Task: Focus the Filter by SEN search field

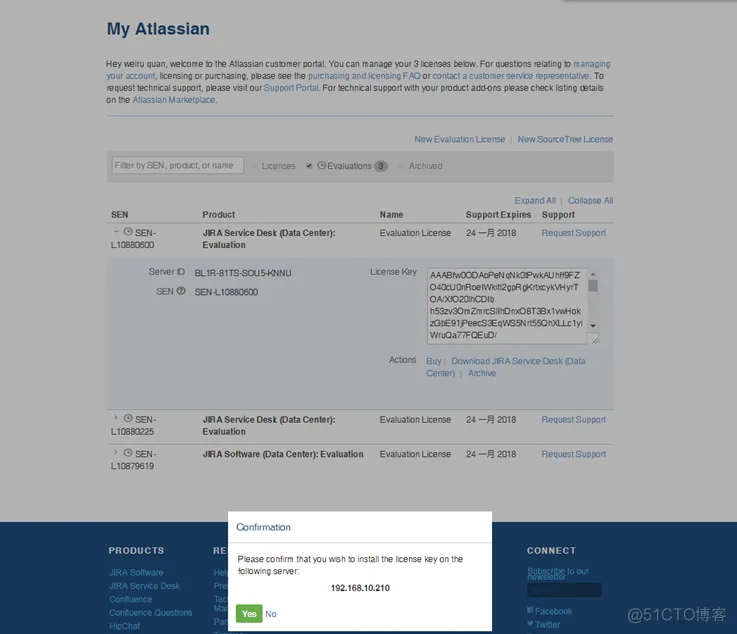Action: coord(178,165)
